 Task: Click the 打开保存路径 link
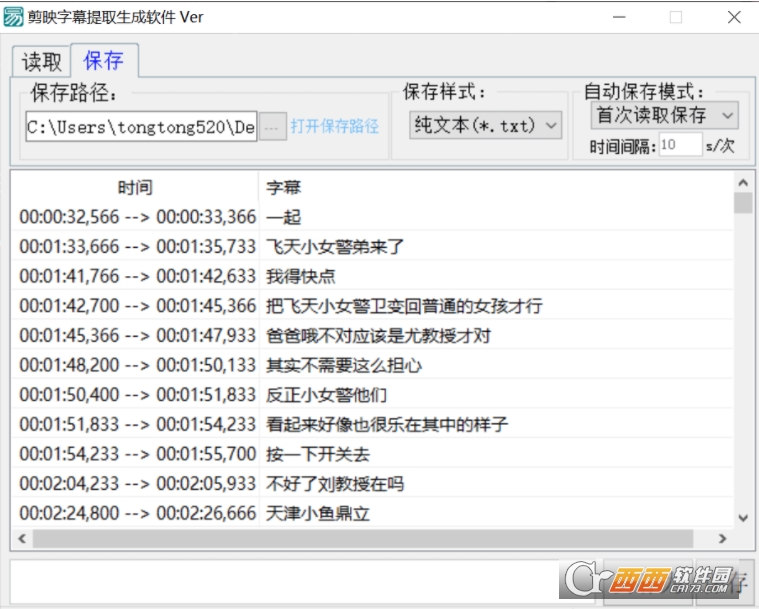pos(334,126)
